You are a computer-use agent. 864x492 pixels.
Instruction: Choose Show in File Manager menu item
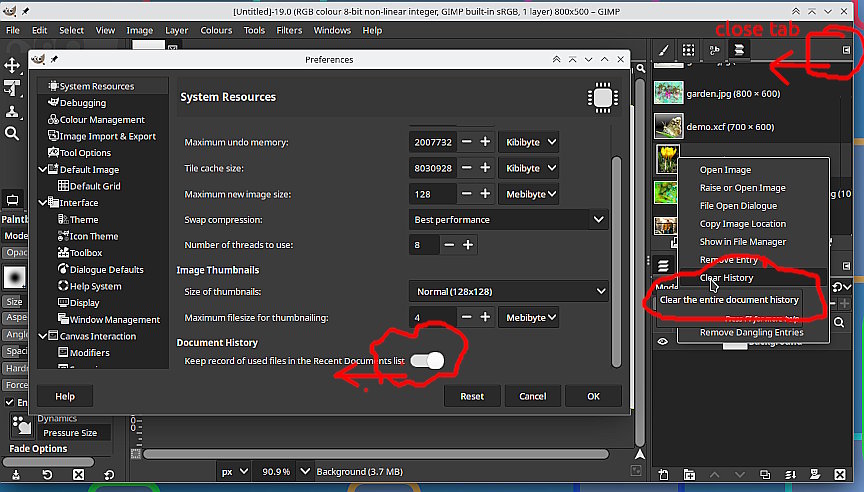point(753,241)
